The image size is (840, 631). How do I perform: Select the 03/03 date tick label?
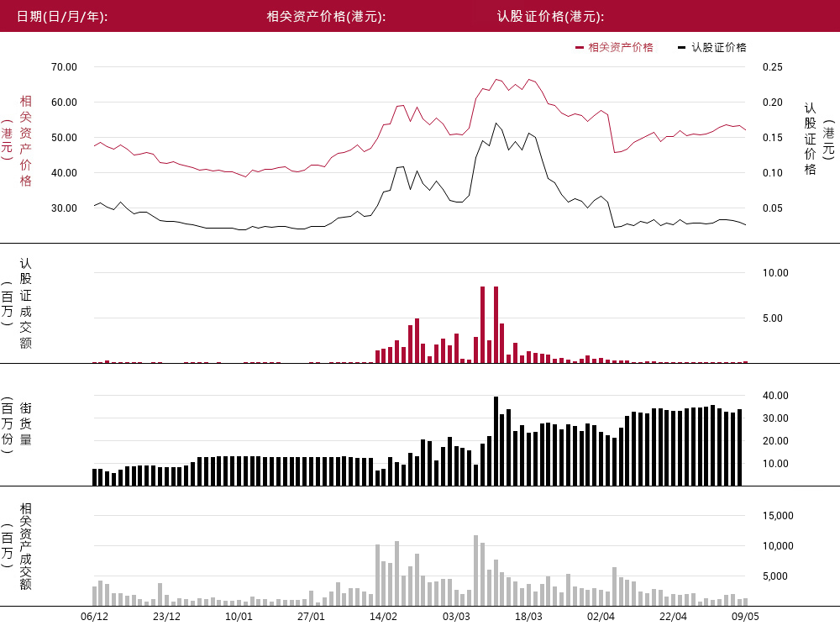pyautogui.click(x=456, y=617)
